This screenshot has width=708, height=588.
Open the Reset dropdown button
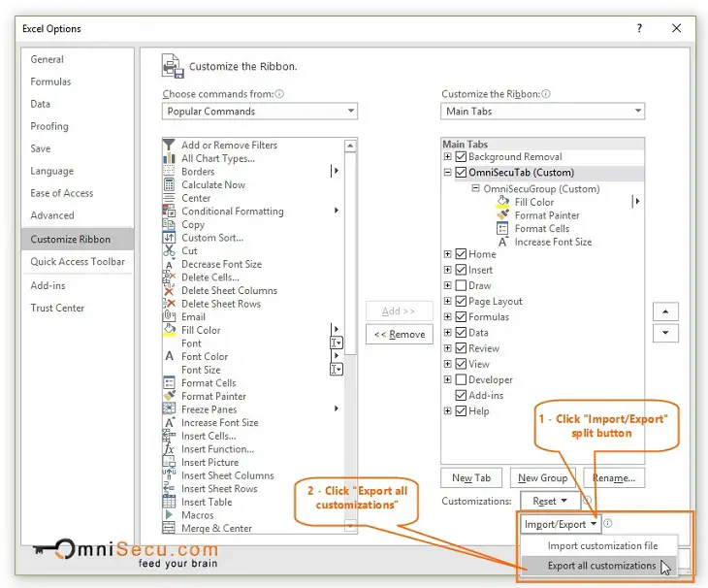pyautogui.click(x=550, y=501)
